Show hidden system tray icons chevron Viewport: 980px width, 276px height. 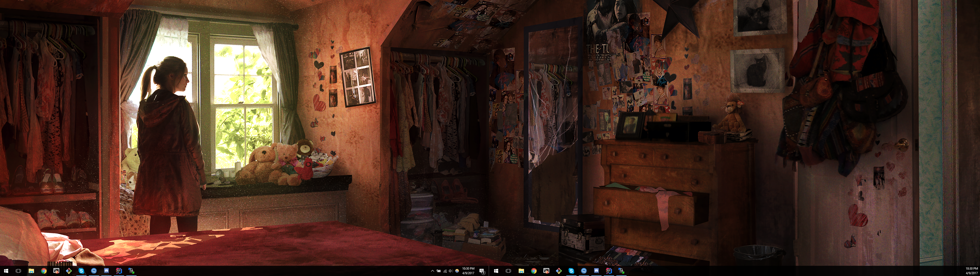[433, 271]
